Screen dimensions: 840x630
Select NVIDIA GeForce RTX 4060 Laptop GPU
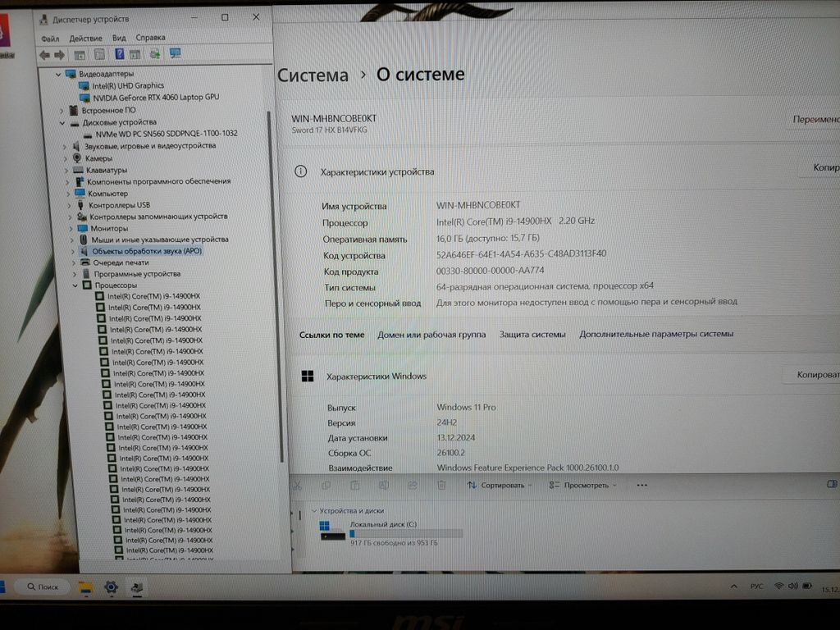pos(155,97)
